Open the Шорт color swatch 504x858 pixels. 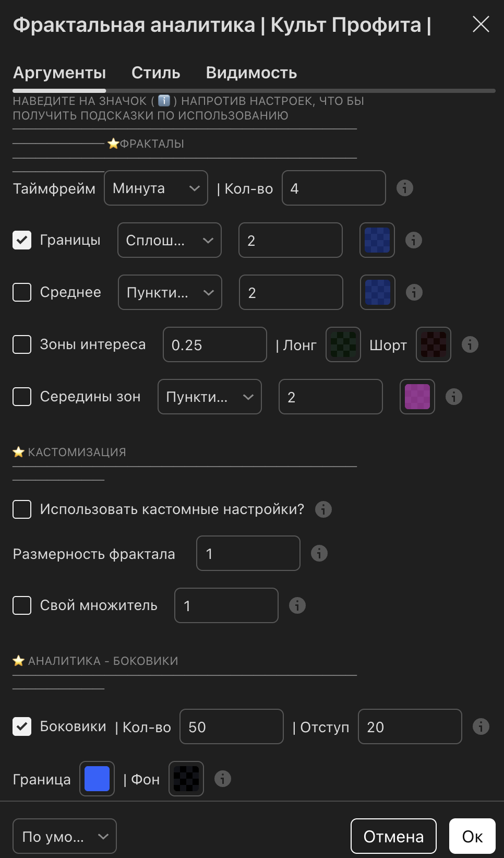click(433, 344)
